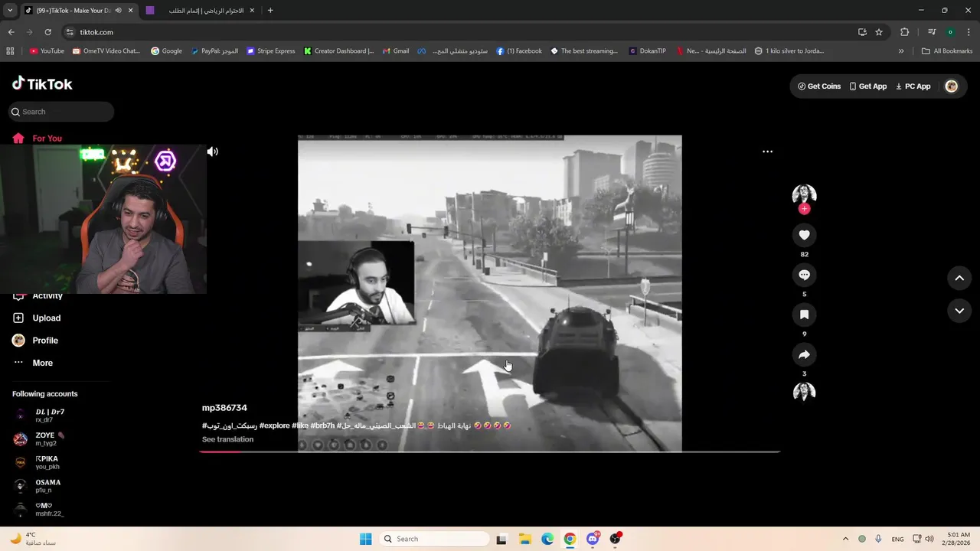Open Creator Dashboard bookmark
Image resolution: width=980 pixels, height=551 pixels.
(x=338, y=51)
